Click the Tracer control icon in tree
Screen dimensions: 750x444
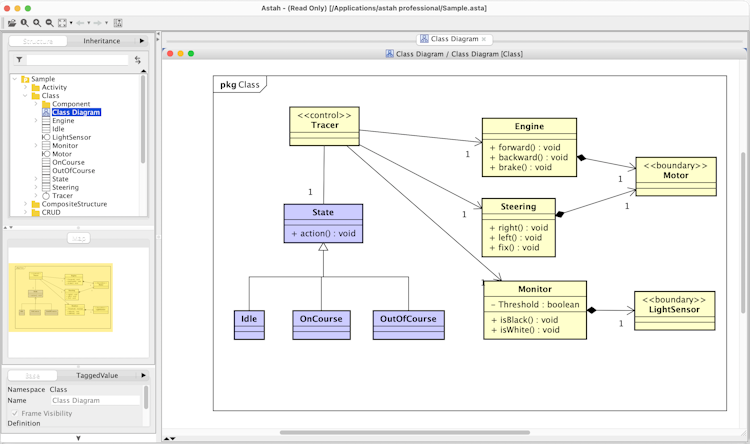click(x=46, y=196)
